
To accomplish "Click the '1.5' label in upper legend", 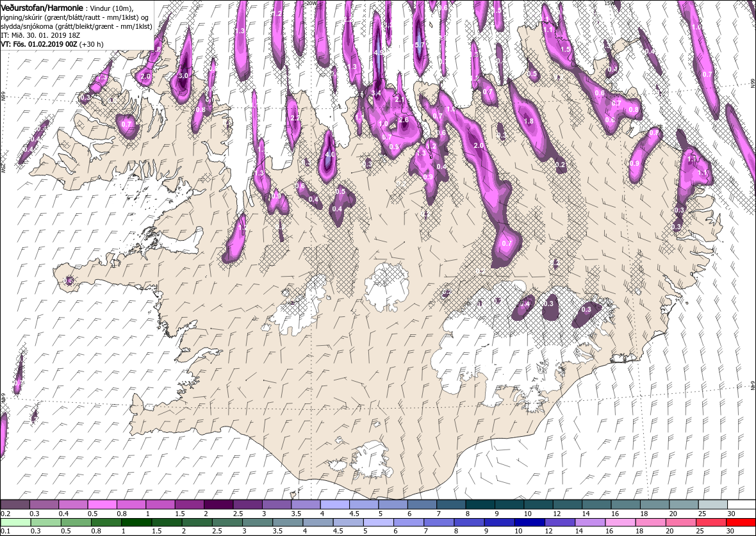I will [180, 514].
